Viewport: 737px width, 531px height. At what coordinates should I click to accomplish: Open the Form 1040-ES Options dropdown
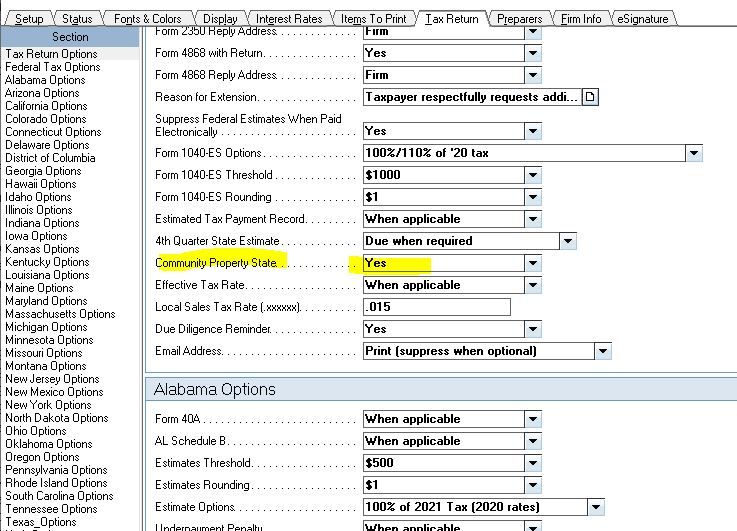693,153
